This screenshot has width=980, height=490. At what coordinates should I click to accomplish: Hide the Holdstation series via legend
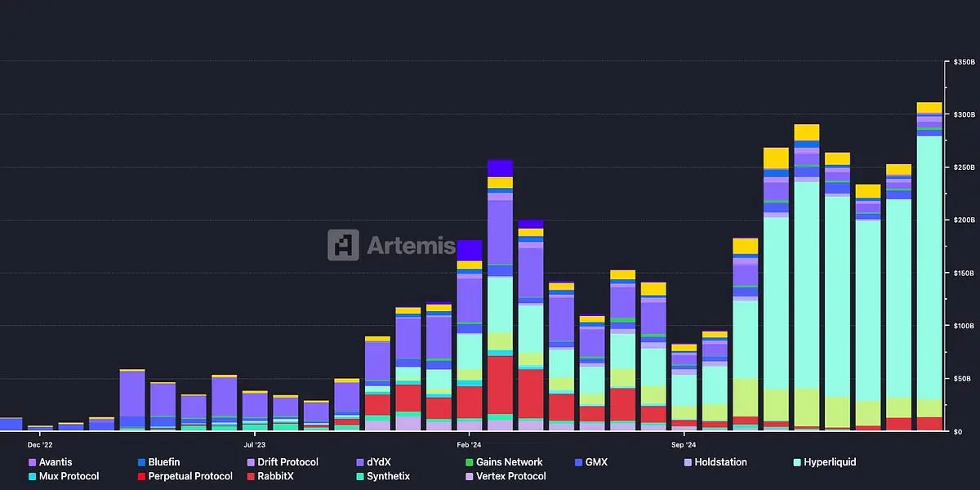[715, 462]
